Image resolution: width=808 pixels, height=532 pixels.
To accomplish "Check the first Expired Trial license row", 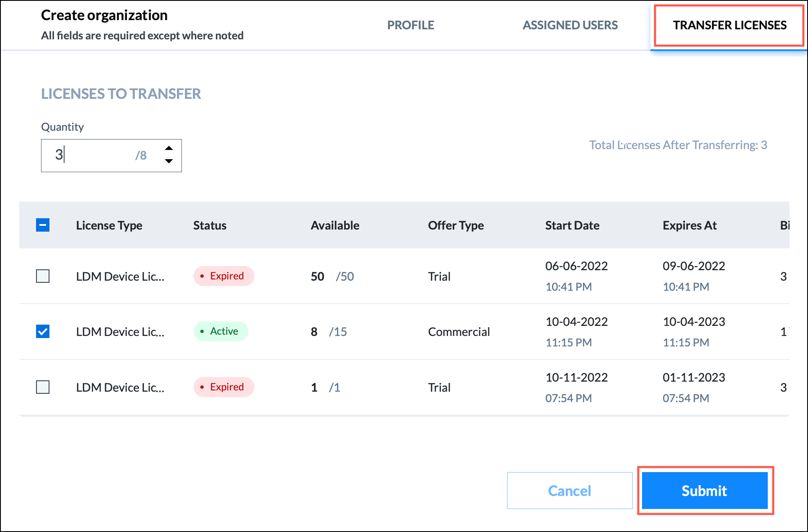I will tap(43, 276).
